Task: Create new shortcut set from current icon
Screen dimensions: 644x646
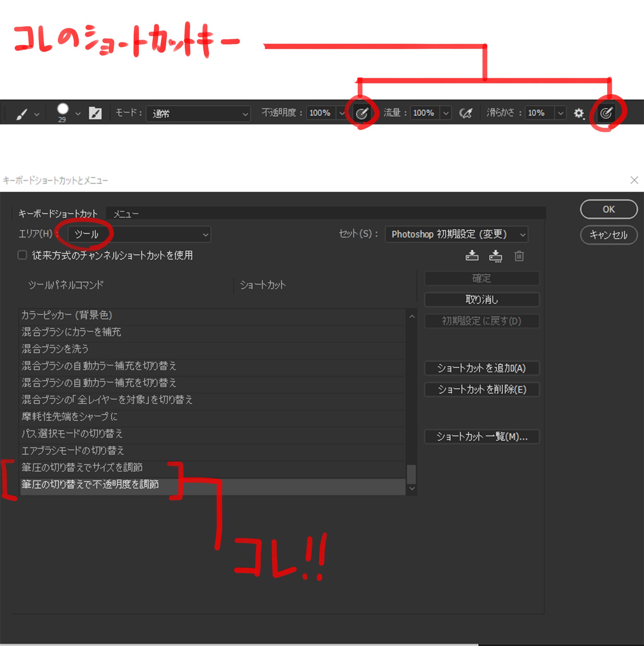Action: pos(495,256)
